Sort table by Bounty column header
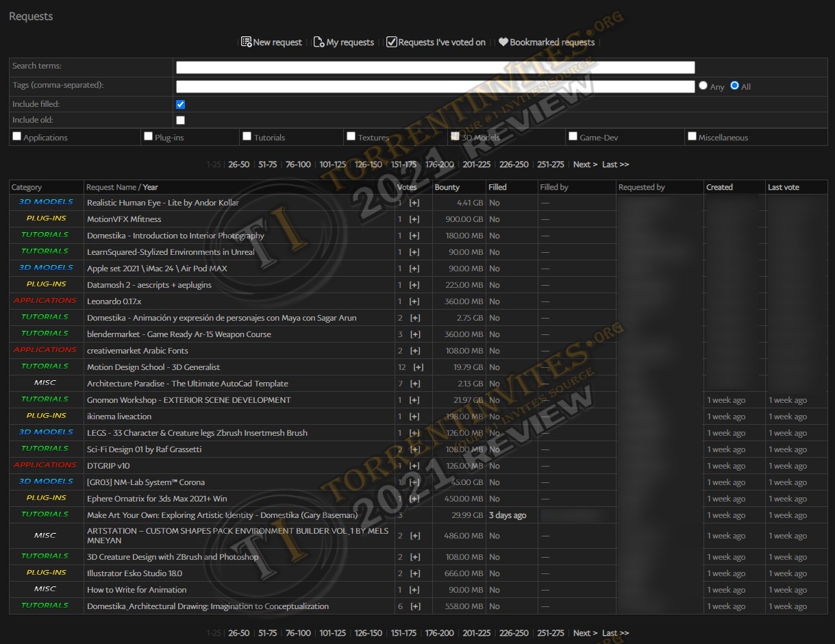 tap(447, 187)
